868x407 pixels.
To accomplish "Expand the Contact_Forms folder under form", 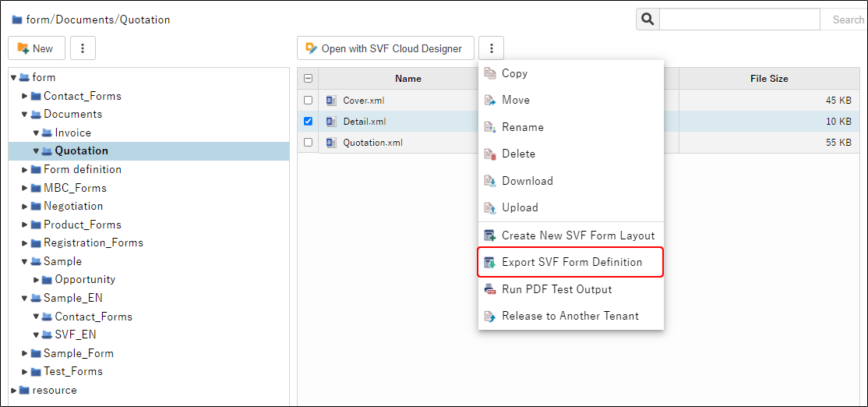I will [x=25, y=96].
